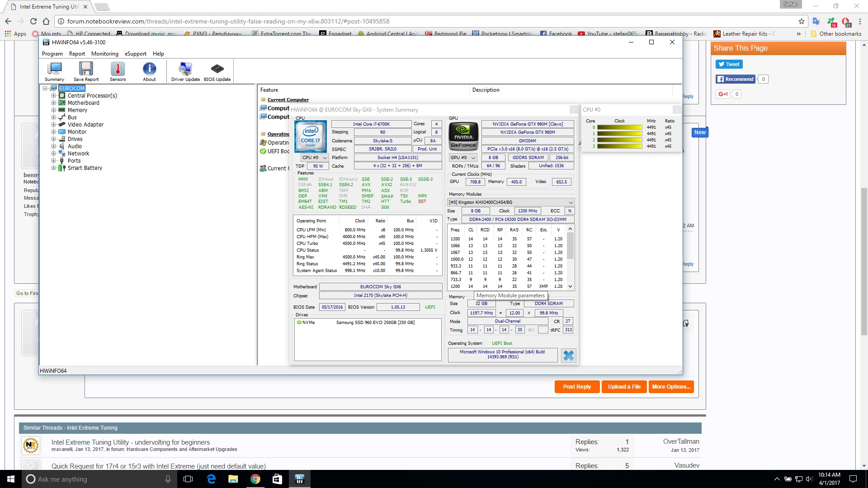The image size is (868, 488).
Task: Open the Report menu
Action: (77, 54)
